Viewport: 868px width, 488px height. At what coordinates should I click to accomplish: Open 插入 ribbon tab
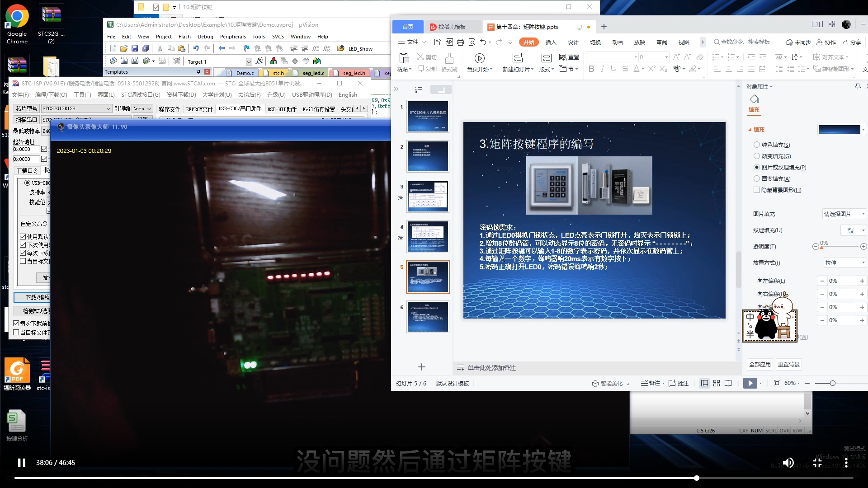pyautogui.click(x=551, y=42)
